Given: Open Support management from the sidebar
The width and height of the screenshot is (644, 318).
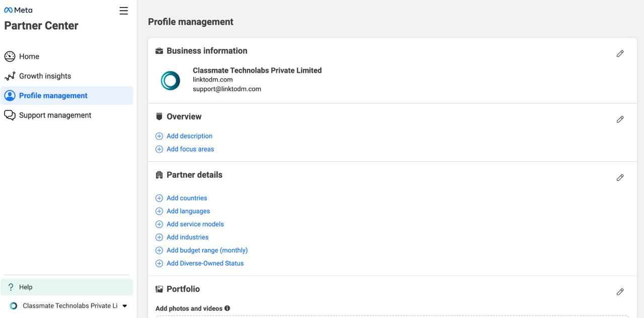Looking at the screenshot, I should pyautogui.click(x=55, y=115).
